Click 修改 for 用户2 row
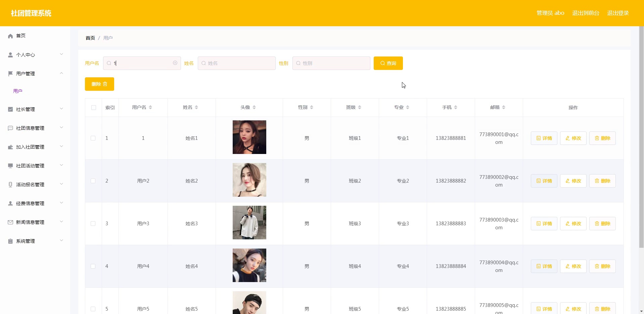Viewport: 644px width, 314px height. pyautogui.click(x=573, y=181)
